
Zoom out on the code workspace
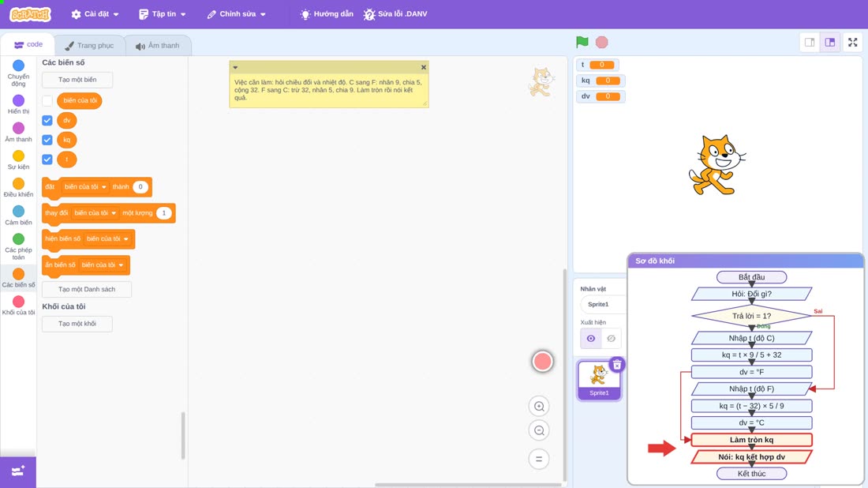tap(539, 430)
